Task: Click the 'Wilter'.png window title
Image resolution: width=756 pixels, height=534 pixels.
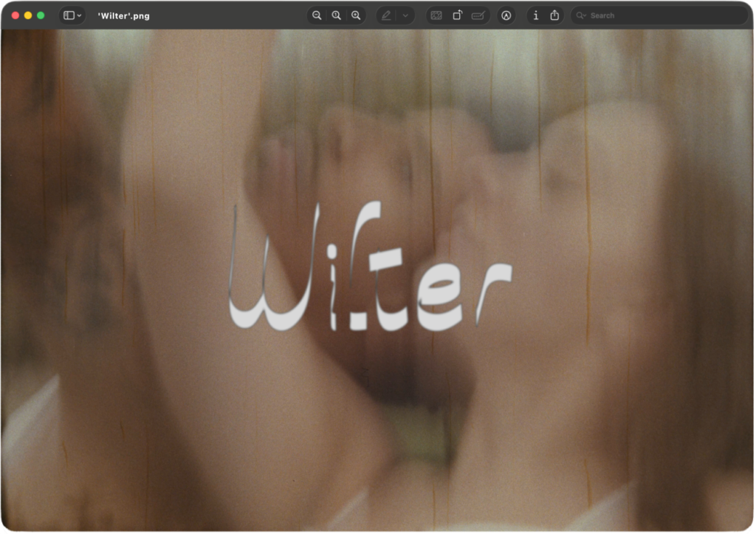Action: 123,16
